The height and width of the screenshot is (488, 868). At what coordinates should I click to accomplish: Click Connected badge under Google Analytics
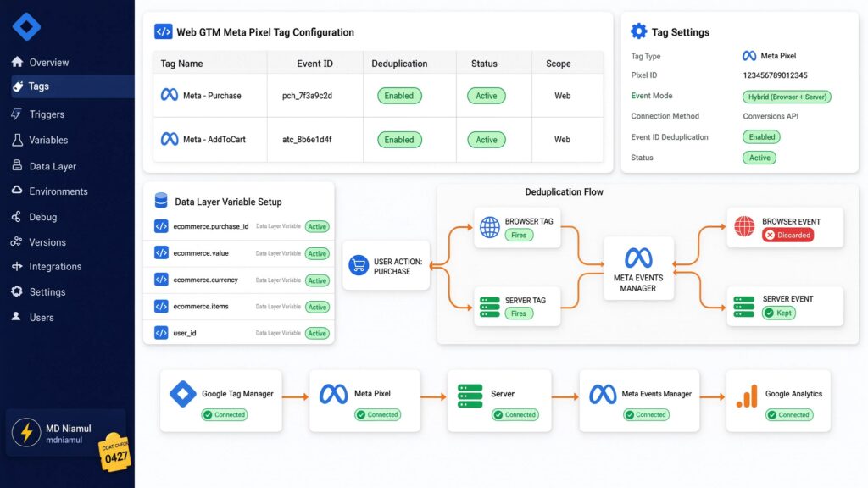[789, 415]
